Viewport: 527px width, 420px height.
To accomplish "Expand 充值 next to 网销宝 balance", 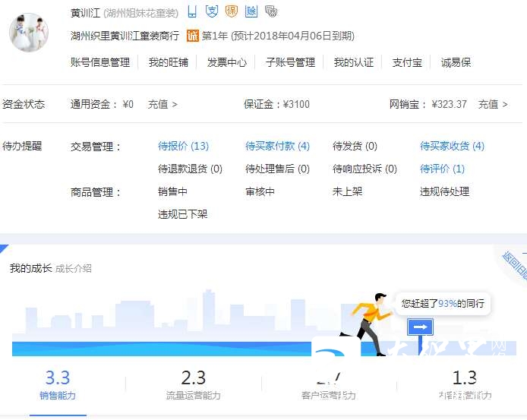I will click(x=493, y=104).
